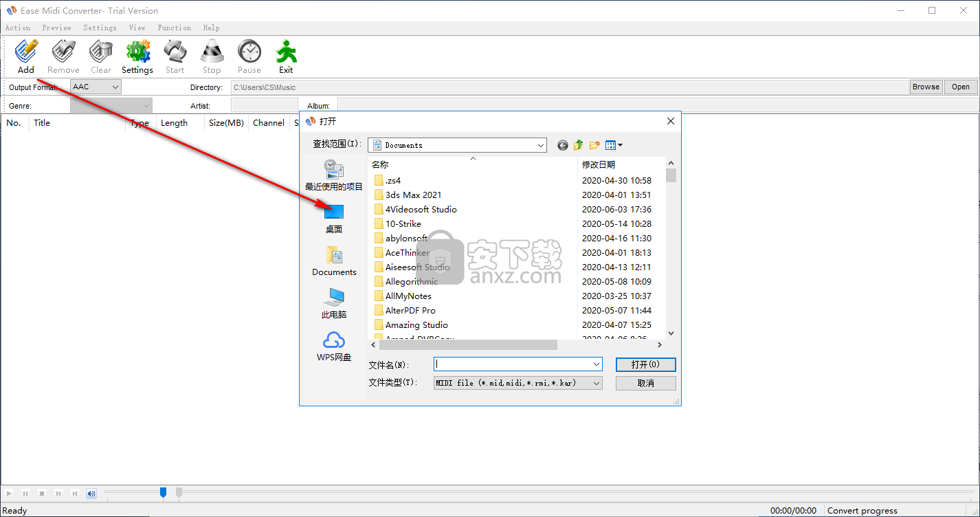Click the blue playback position slider
The height and width of the screenshot is (517, 980).
pyautogui.click(x=163, y=492)
